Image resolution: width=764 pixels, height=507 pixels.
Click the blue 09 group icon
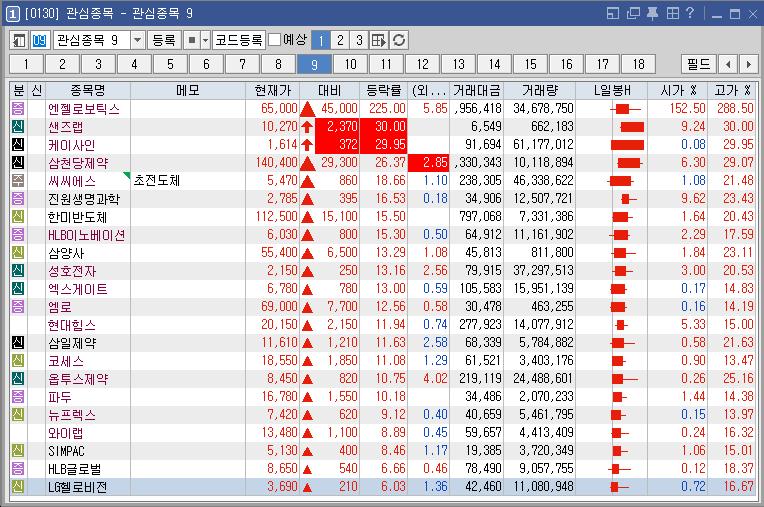point(39,40)
